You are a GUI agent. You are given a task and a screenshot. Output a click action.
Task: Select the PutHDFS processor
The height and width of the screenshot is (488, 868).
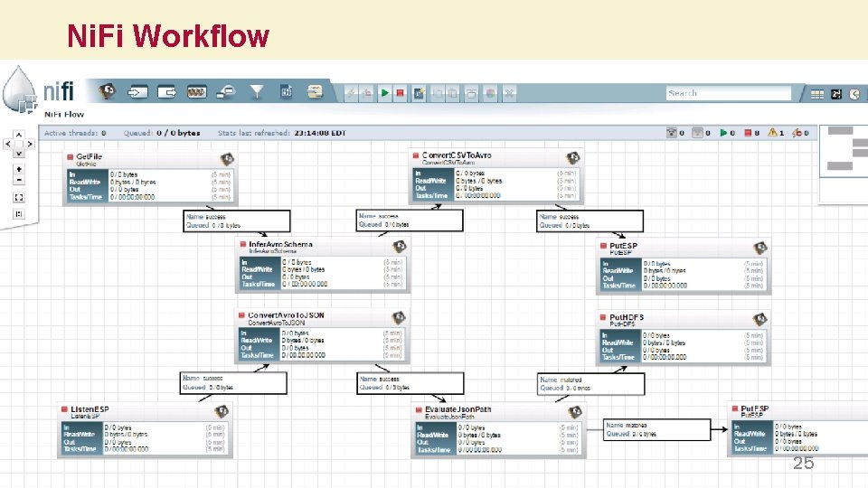(x=684, y=338)
